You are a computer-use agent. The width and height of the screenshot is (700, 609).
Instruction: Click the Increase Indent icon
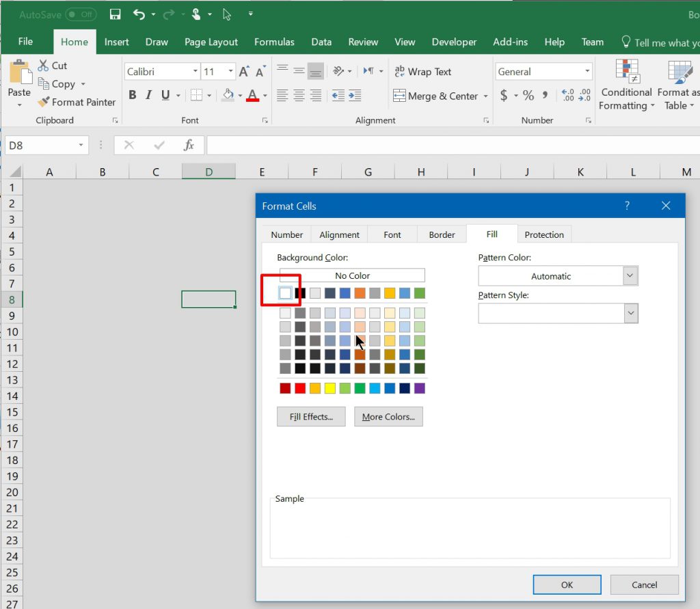pos(355,95)
